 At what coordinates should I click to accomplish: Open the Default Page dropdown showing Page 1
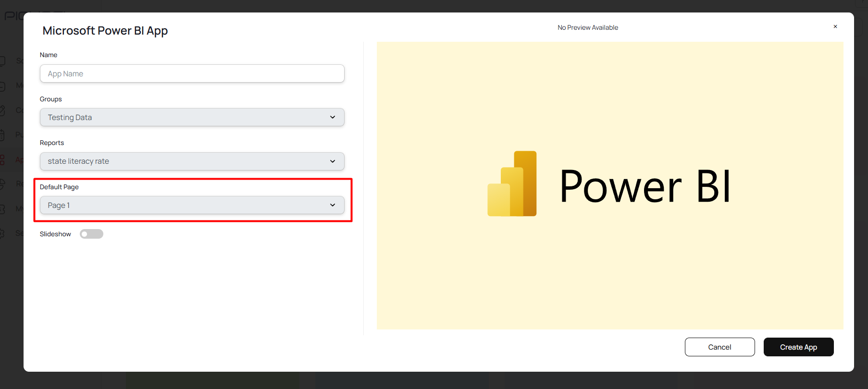point(192,205)
